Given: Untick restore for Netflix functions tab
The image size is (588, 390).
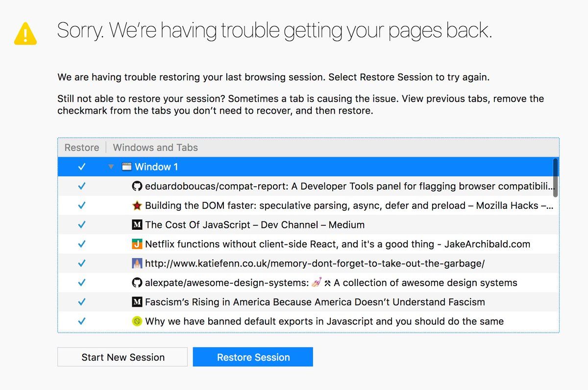Looking at the screenshot, I should (x=82, y=244).
